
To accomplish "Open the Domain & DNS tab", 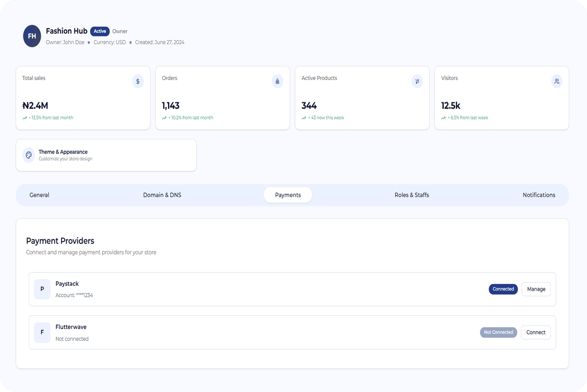I will [x=162, y=195].
